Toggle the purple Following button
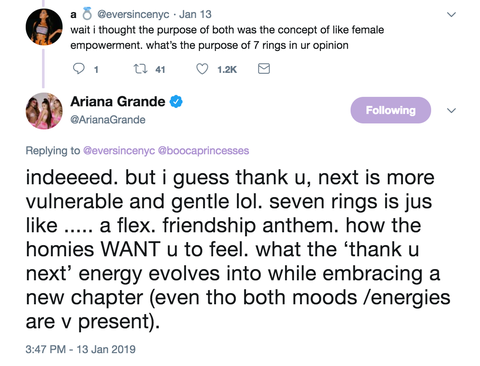The width and height of the screenshot is (480, 366). click(x=391, y=110)
